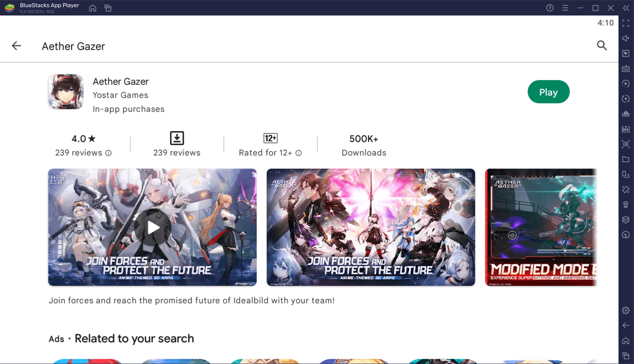Click the sidebar circular play icon
634x364 pixels.
tap(626, 84)
